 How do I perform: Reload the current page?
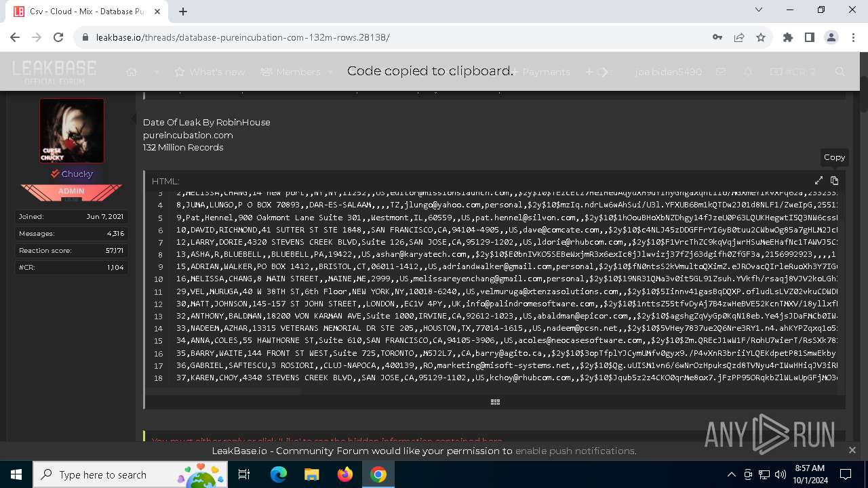coord(58,37)
